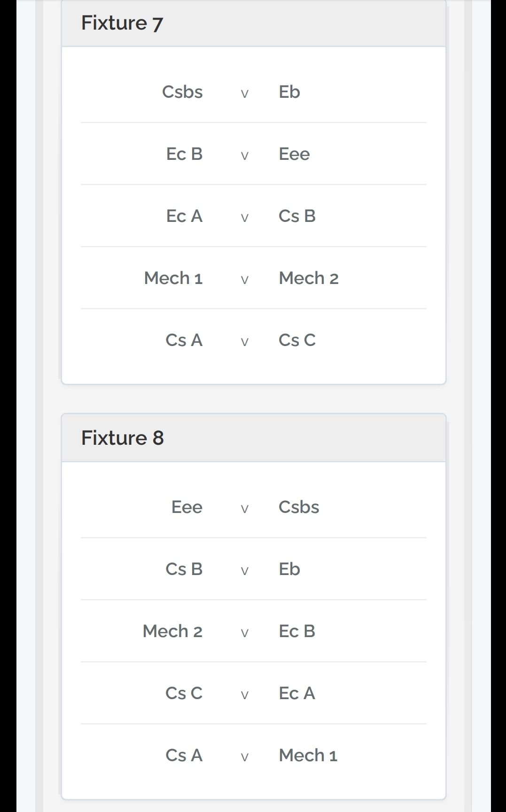Tap Eb in the first Fixture 7 match

point(289,92)
